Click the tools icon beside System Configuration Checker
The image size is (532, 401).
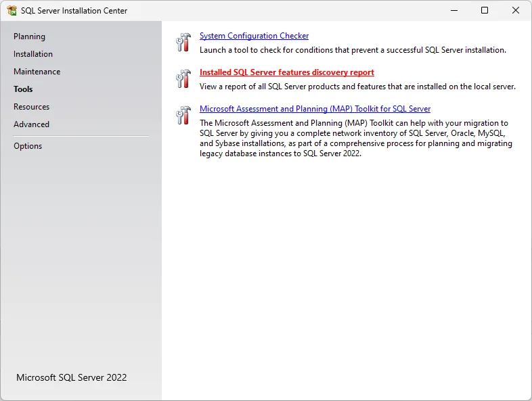tap(183, 43)
